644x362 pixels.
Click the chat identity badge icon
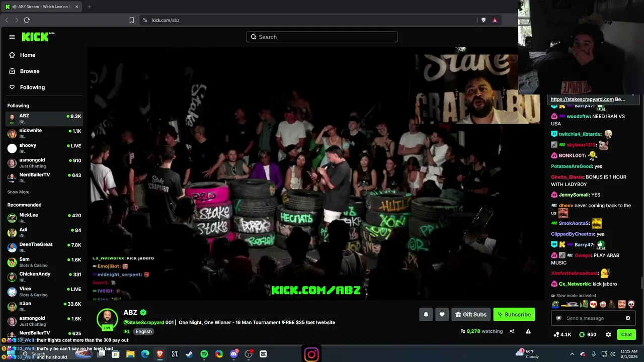click(x=558, y=318)
